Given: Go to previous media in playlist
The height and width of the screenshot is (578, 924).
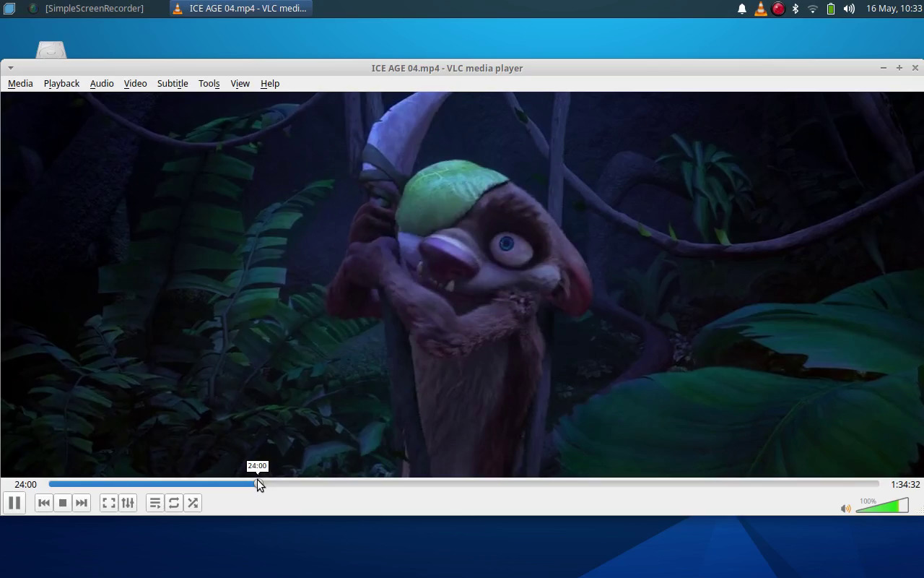Looking at the screenshot, I should tap(44, 503).
